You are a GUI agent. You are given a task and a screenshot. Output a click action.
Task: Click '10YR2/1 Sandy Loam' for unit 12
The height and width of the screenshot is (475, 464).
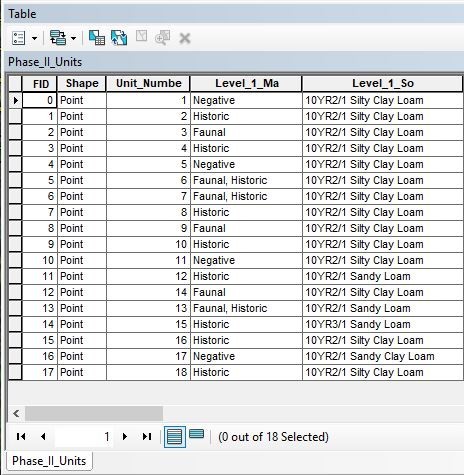(383, 276)
